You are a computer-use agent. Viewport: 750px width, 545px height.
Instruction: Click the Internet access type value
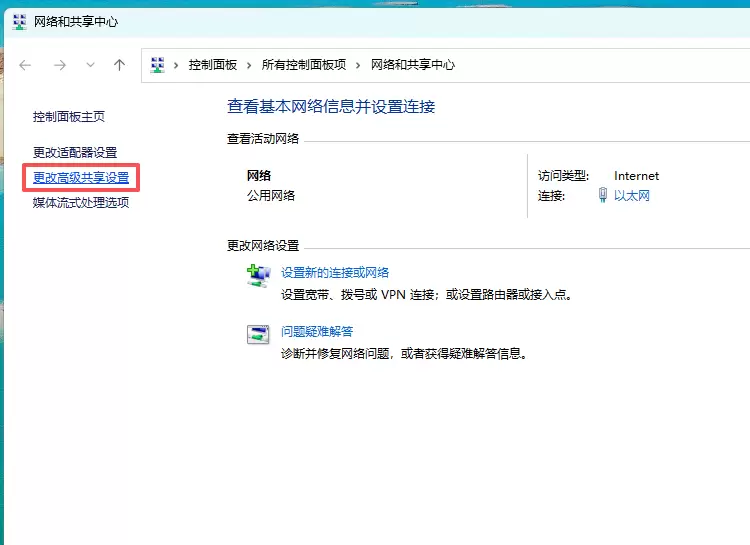tap(636, 176)
